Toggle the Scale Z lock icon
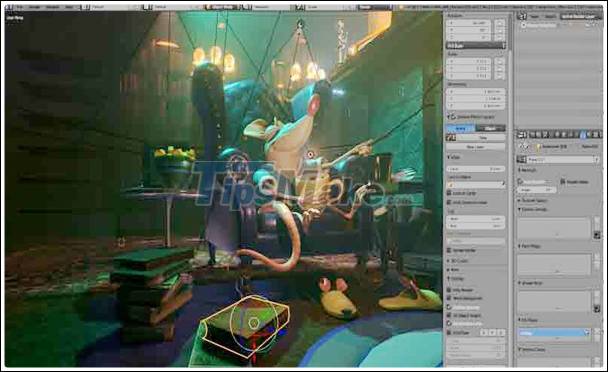608x372 pixels. 500,76
